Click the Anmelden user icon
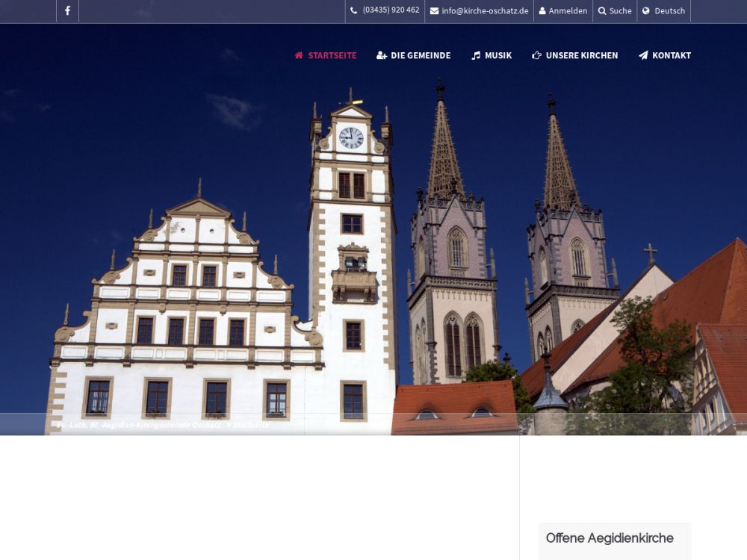Image resolution: width=747 pixels, height=560 pixels. pos(542,11)
